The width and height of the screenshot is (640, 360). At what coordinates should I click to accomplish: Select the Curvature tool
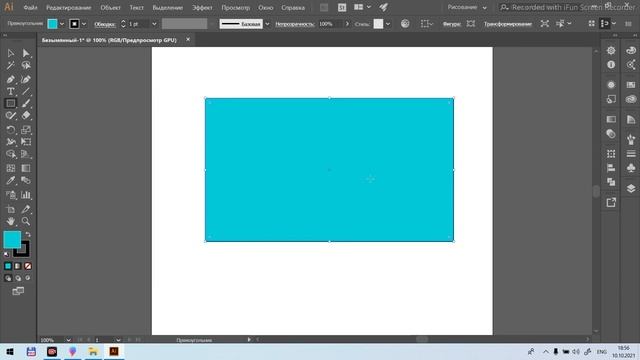(x=26, y=80)
